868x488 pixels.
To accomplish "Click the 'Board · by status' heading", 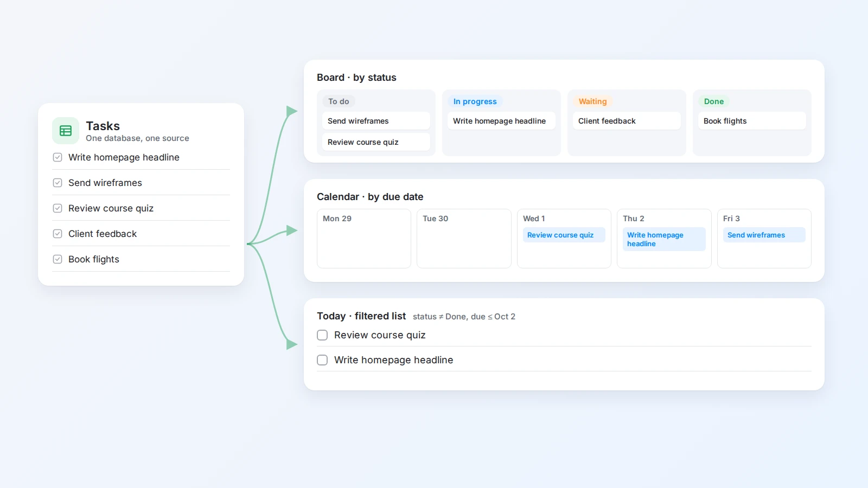I will [x=356, y=78].
